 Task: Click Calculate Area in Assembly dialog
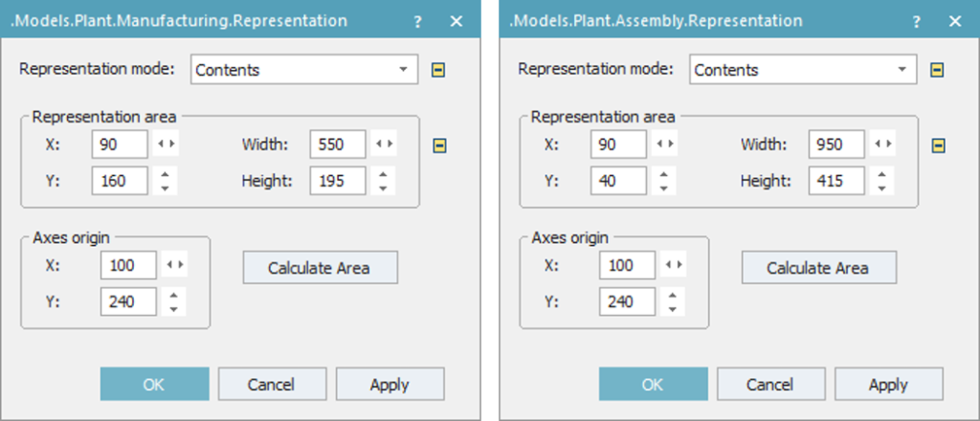pyautogui.click(x=819, y=267)
